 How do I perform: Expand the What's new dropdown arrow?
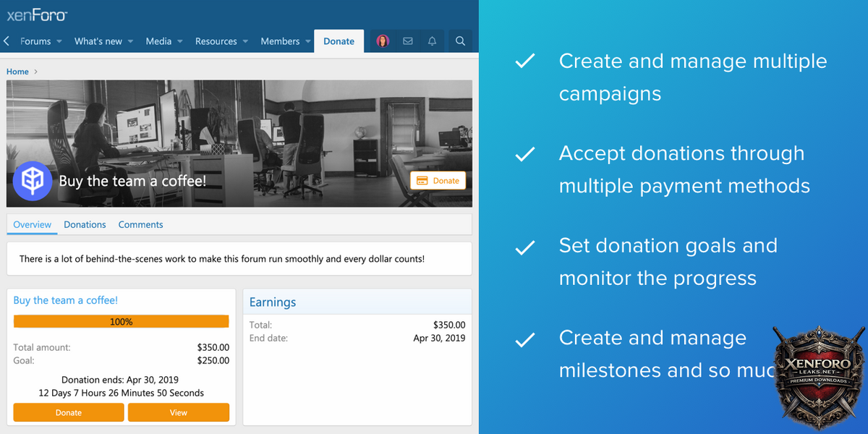[131, 42]
